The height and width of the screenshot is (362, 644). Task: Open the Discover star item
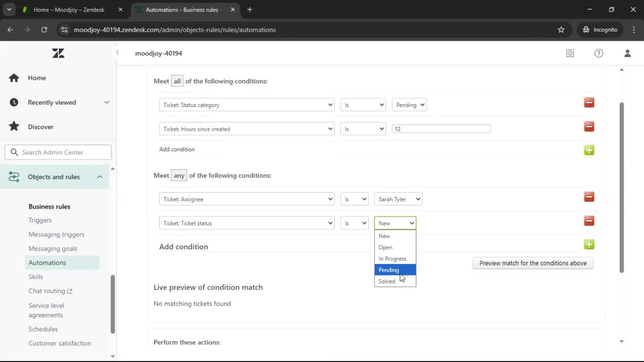(41, 127)
